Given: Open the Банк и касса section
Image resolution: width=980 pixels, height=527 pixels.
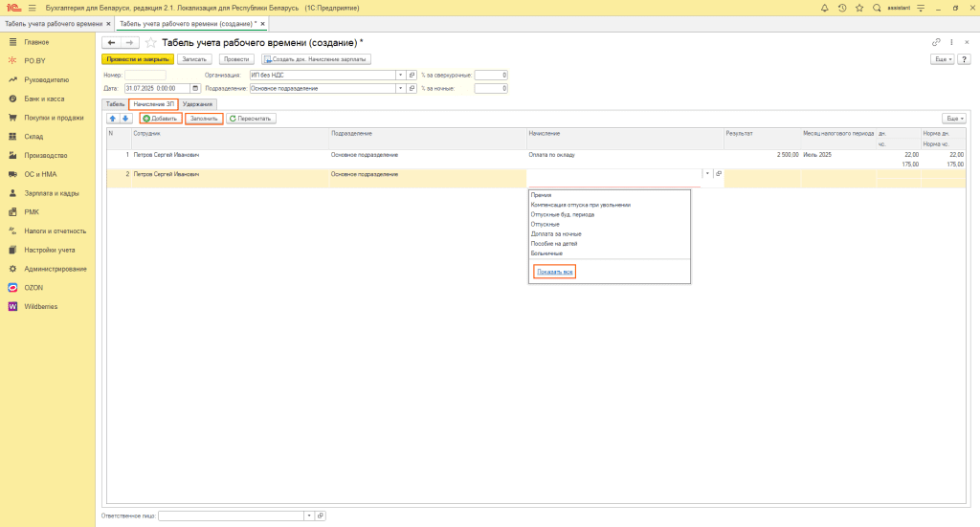Looking at the screenshot, I should tap(44, 99).
